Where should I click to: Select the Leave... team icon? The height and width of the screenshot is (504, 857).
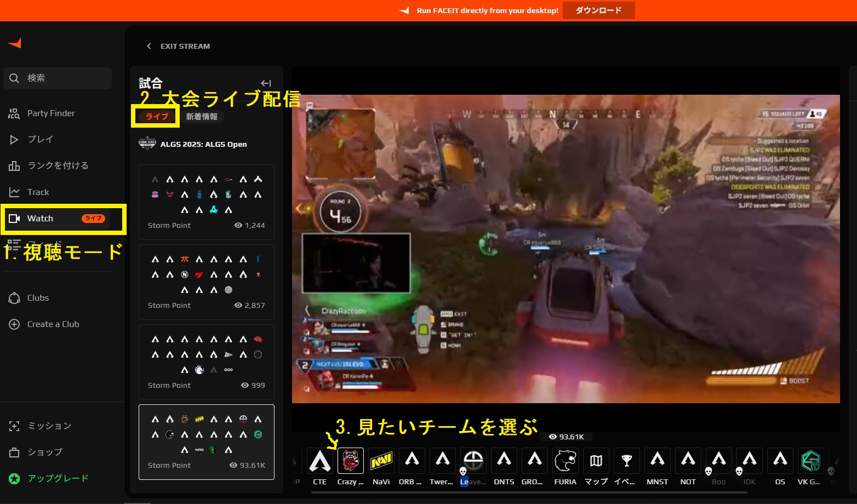(473, 467)
